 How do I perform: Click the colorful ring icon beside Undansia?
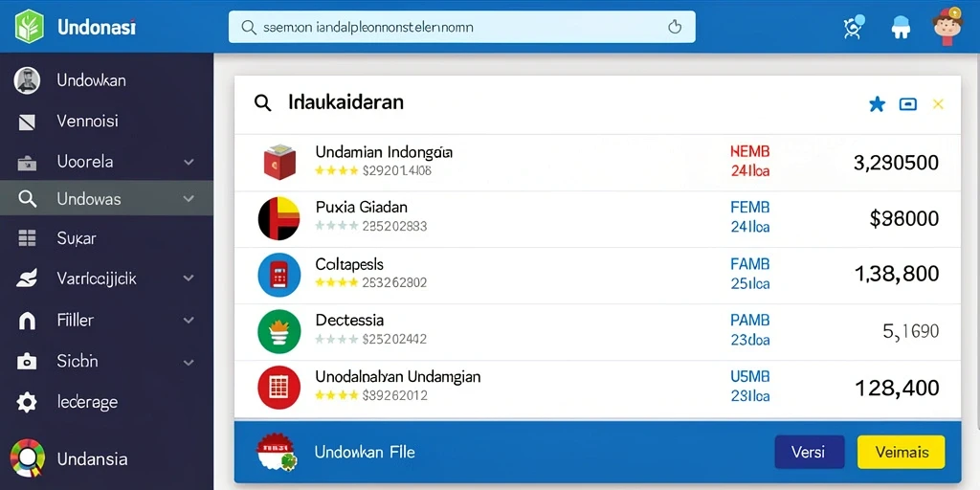click(28, 458)
